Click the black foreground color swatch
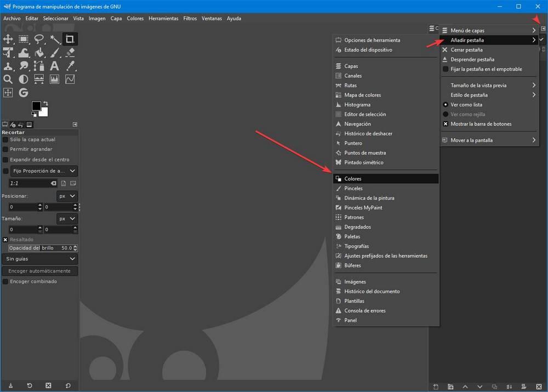 (x=36, y=106)
